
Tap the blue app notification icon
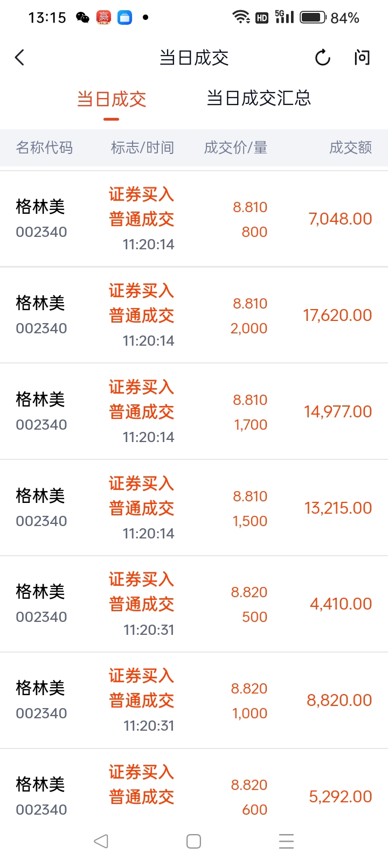coord(125,18)
